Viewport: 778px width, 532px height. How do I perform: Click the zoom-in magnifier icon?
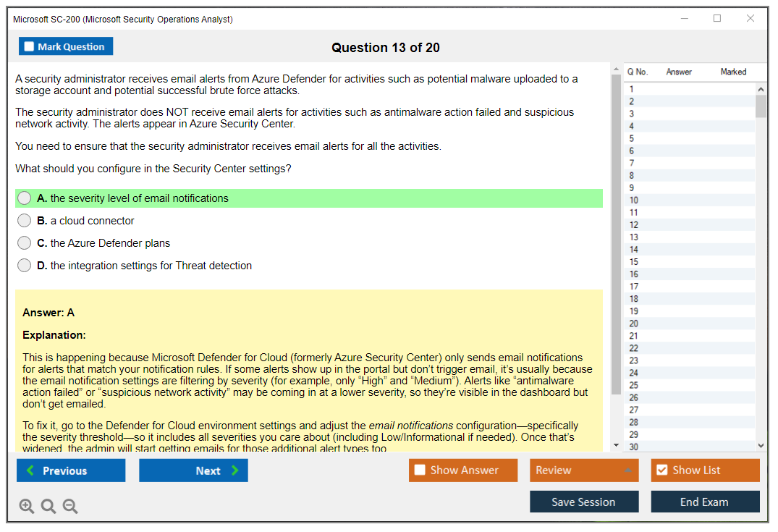point(27,506)
